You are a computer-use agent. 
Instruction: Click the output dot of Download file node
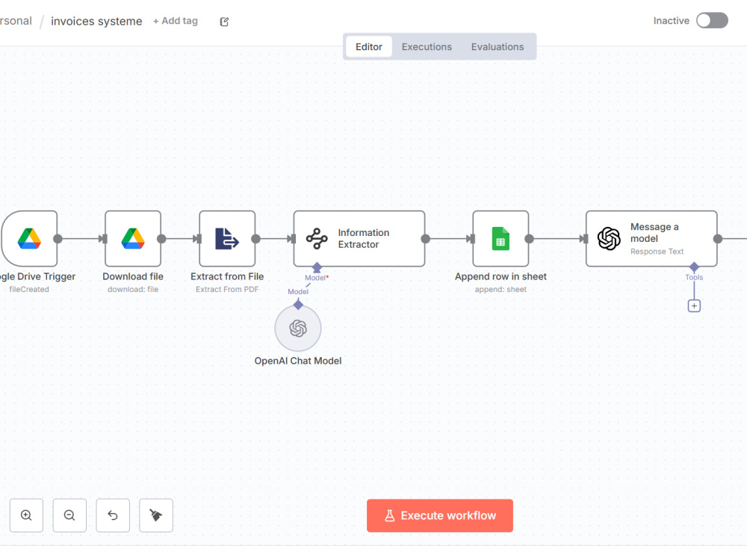point(161,239)
